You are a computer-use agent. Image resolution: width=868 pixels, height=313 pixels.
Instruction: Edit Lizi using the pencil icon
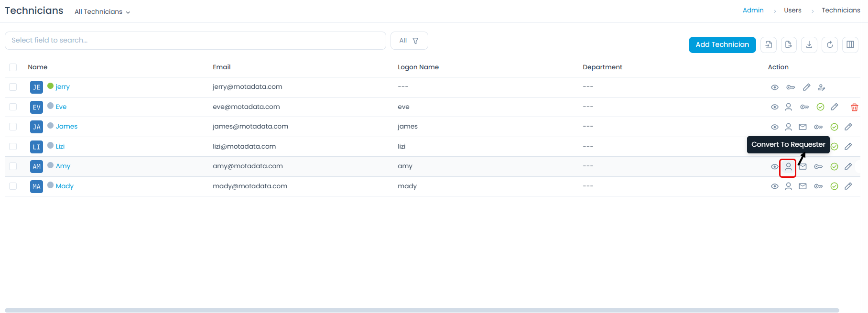pyautogui.click(x=848, y=147)
